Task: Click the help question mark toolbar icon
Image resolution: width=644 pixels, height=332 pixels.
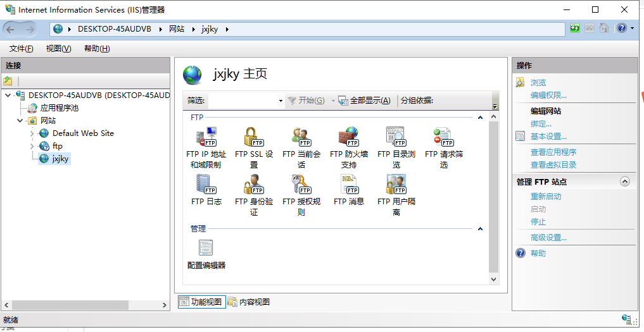Action: pyautogui.click(x=622, y=28)
